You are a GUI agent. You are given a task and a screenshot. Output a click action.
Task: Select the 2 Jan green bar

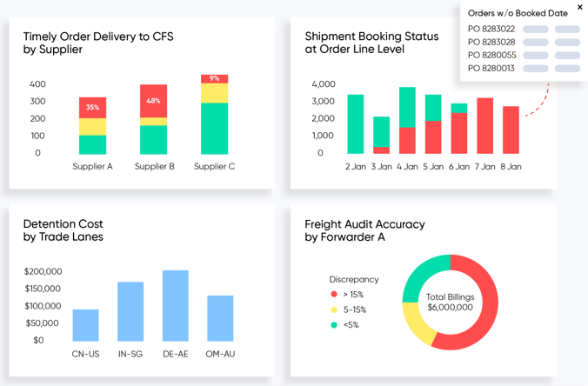pyautogui.click(x=356, y=124)
